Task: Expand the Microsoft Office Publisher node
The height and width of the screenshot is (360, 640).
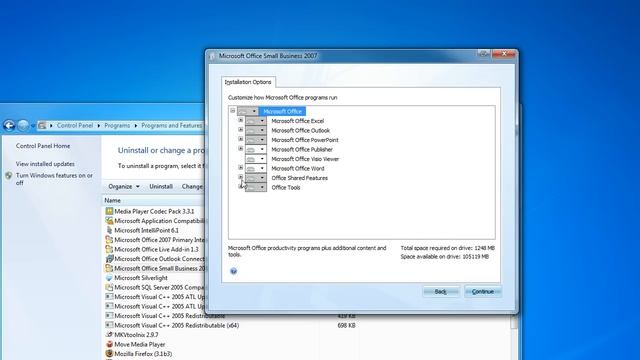Action: 240,149
